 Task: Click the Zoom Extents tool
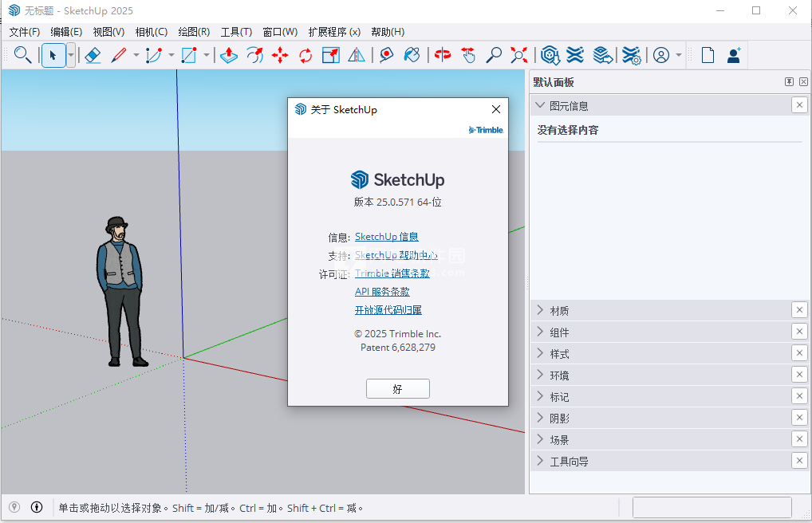point(519,55)
